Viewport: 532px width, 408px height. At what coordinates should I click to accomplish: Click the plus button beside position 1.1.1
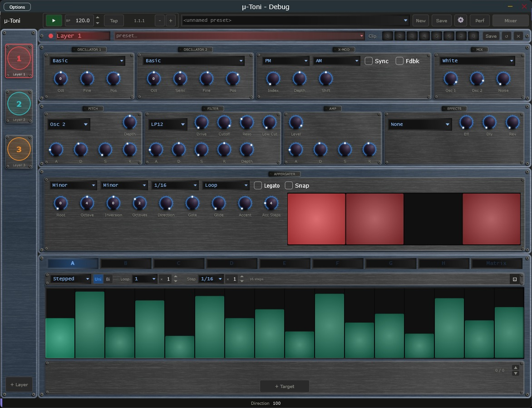point(171,20)
